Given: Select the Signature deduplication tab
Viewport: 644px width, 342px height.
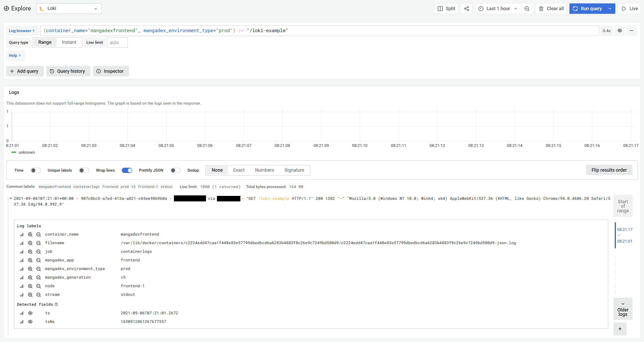Looking at the screenshot, I should [x=294, y=170].
